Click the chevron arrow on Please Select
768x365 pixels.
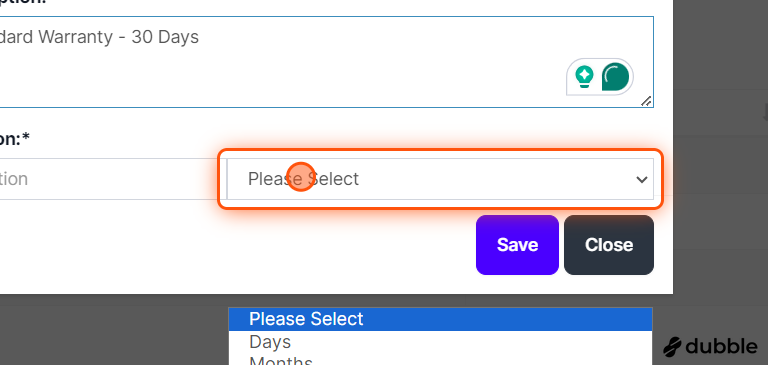click(642, 179)
